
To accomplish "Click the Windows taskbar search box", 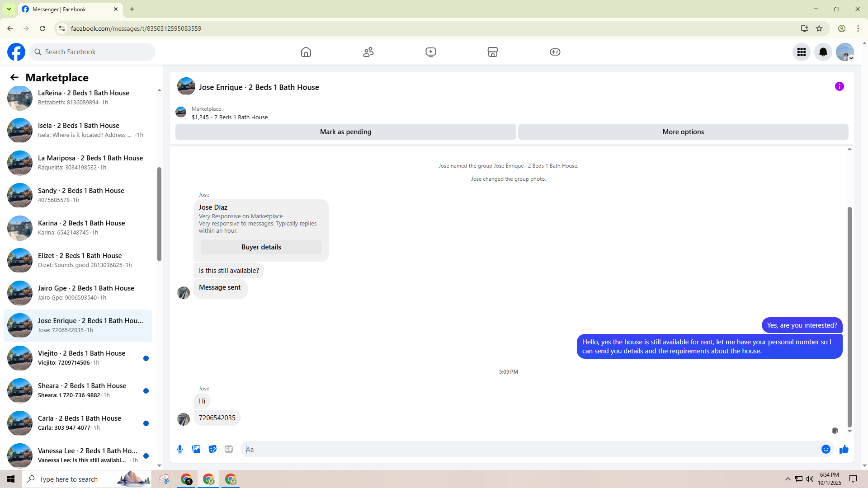I will pyautogui.click(x=87, y=479).
